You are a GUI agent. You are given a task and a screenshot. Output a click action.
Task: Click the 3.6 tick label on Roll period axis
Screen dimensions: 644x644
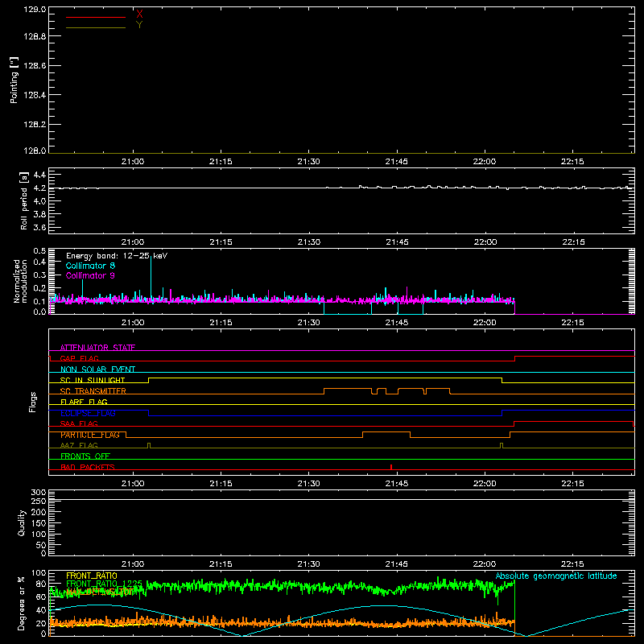click(x=39, y=228)
